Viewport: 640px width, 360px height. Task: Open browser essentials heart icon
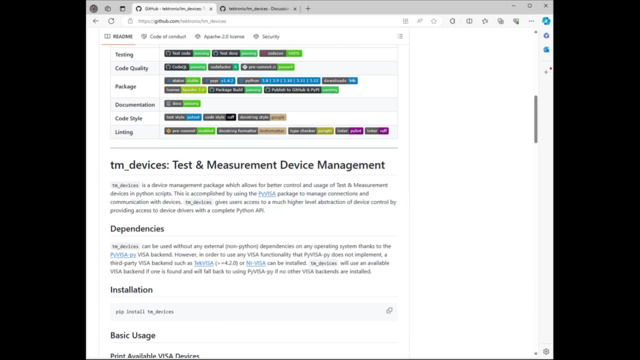[516, 21]
